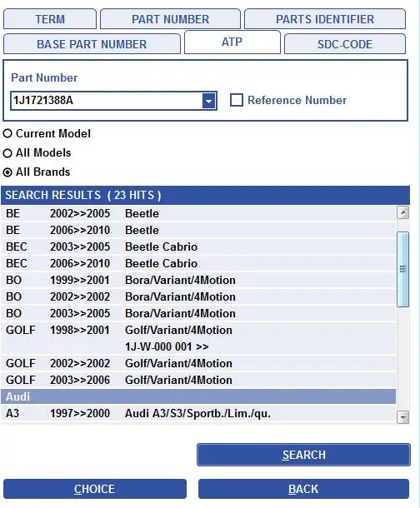The image size is (420, 508).
Task: Click the CHOICE button
Action: (95, 489)
